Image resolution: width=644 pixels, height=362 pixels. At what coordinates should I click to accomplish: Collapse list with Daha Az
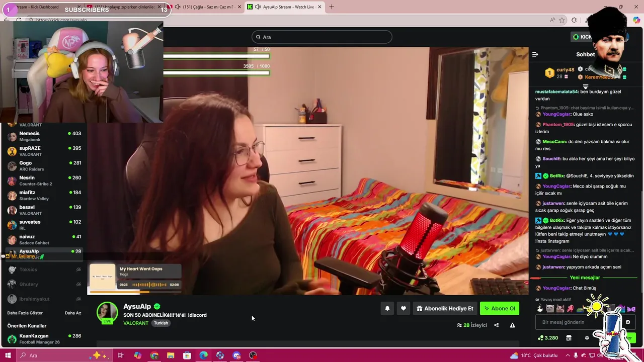(73, 313)
